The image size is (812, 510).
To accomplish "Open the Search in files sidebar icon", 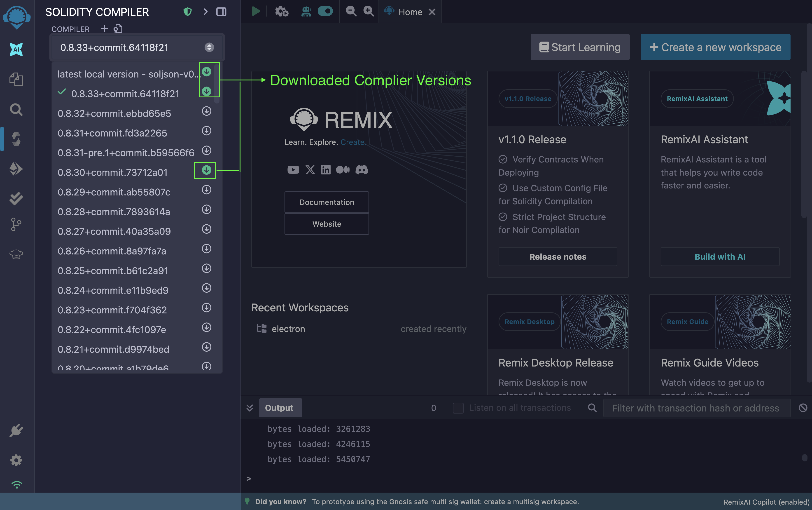I will 16,109.
